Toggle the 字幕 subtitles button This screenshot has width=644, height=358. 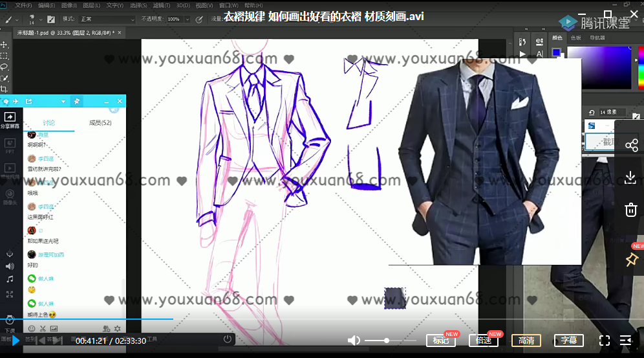click(569, 341)
